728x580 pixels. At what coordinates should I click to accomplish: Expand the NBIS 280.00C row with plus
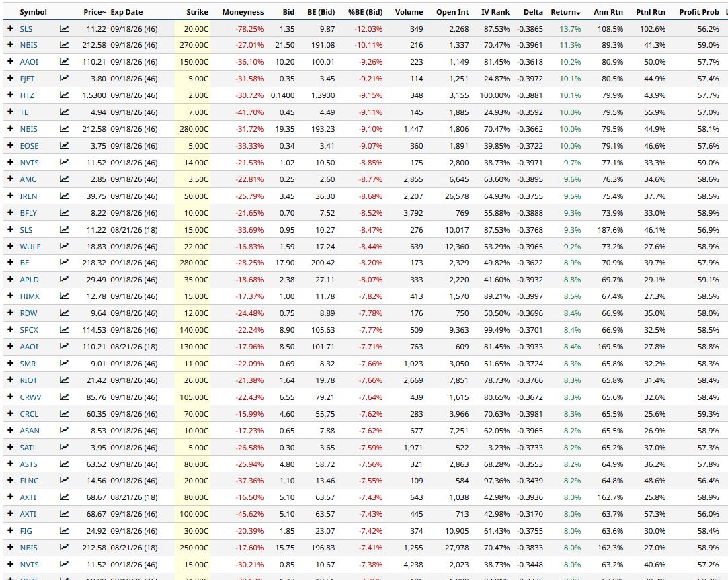11,128
